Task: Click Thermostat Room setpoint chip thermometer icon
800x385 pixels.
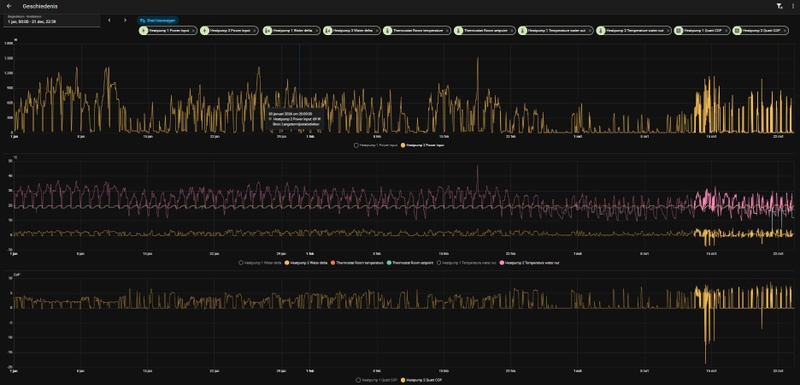Action: click(x=458, y=31)
